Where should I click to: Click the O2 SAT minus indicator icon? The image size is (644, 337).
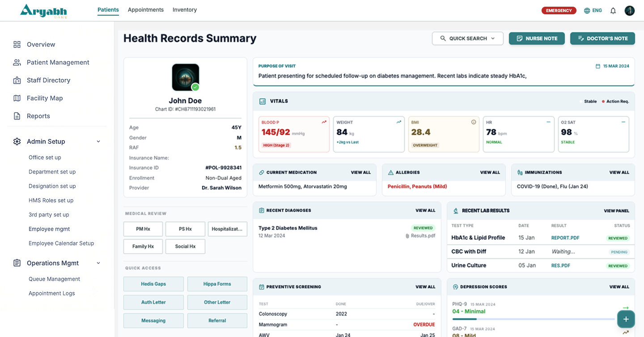point(623,122)
